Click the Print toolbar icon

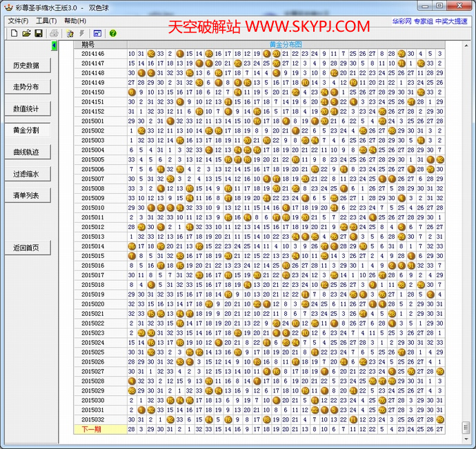pos(54,33)
